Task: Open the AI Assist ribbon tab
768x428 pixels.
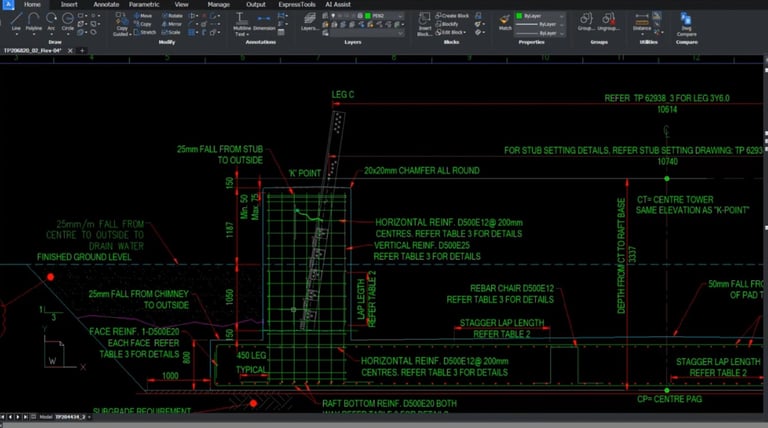Action: tap(338, 4)
